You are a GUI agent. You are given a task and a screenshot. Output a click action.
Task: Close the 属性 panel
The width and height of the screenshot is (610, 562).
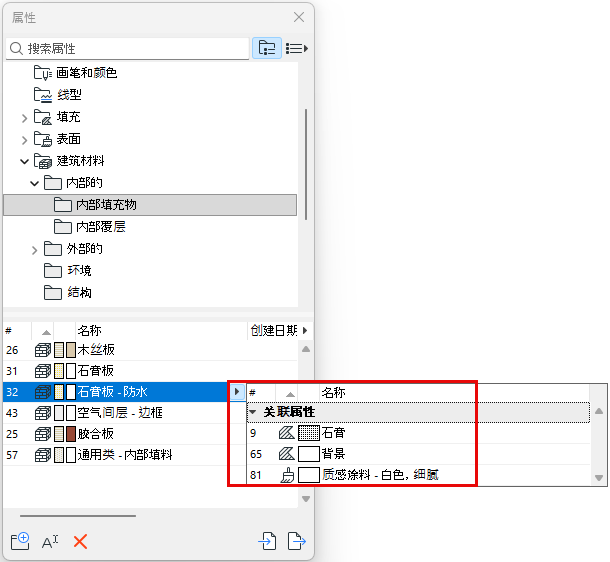(x=299, y=17)
